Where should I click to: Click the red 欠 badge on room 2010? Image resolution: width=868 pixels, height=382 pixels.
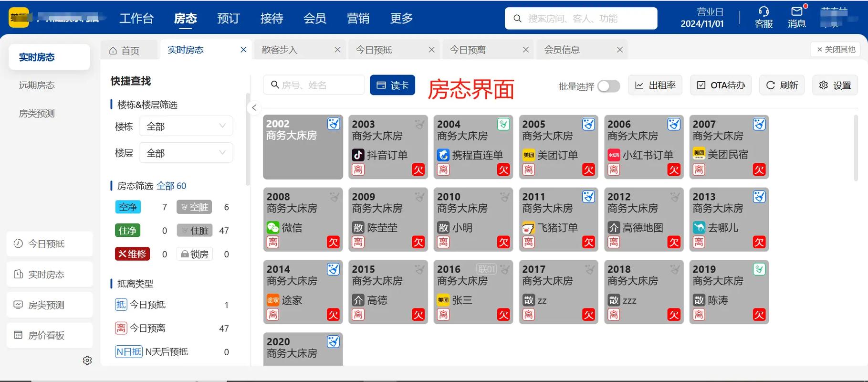coord(503,242)
